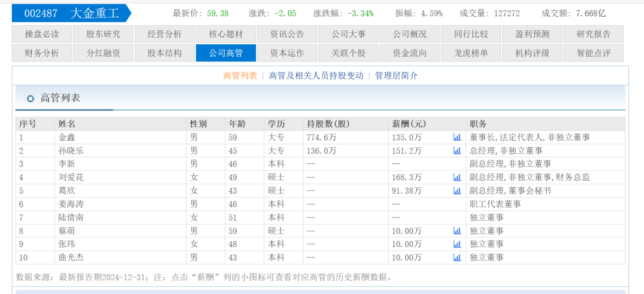Screen dimensions: 644x294
Task: Click position text 副总经理,董事会秘书
Action: tap(510, 190)
